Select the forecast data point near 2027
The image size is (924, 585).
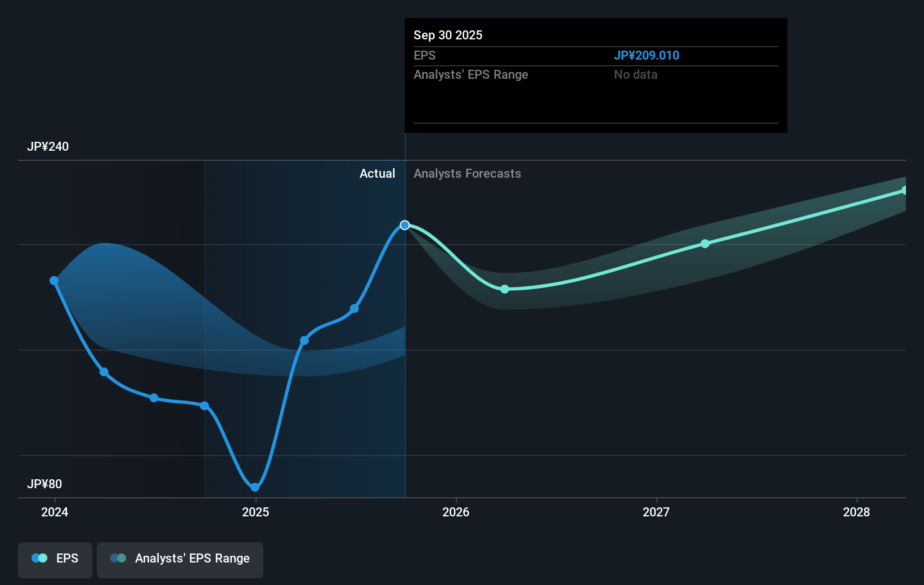pos(705,244)
